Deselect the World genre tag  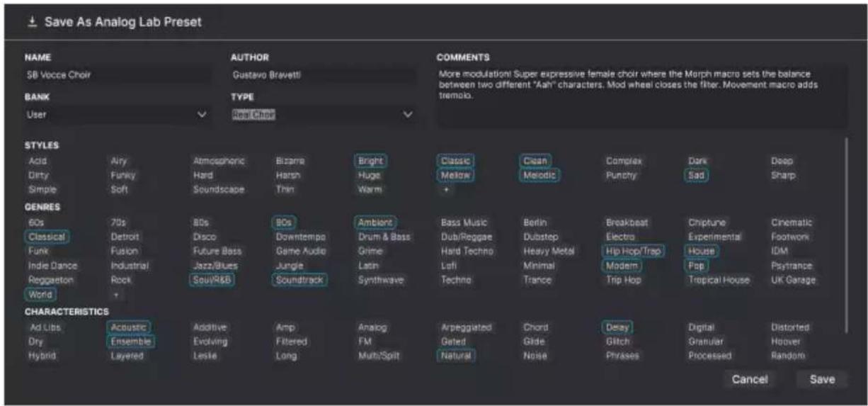[x=40, y=294]
